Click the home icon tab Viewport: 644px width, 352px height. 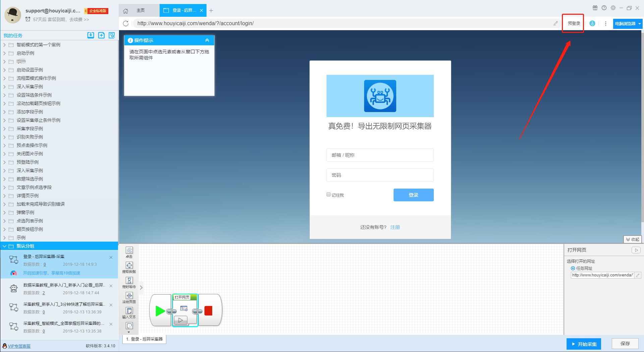[126, 11]
